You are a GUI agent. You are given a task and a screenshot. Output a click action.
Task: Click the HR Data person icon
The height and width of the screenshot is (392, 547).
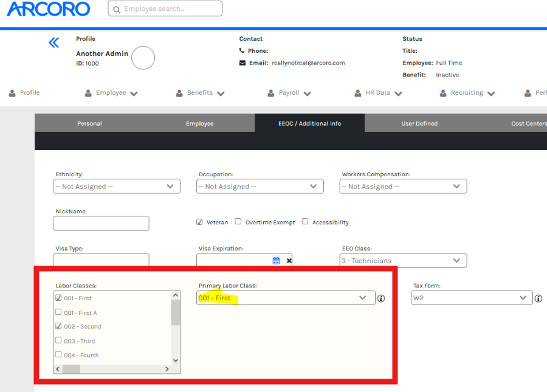tap(358, 93)
